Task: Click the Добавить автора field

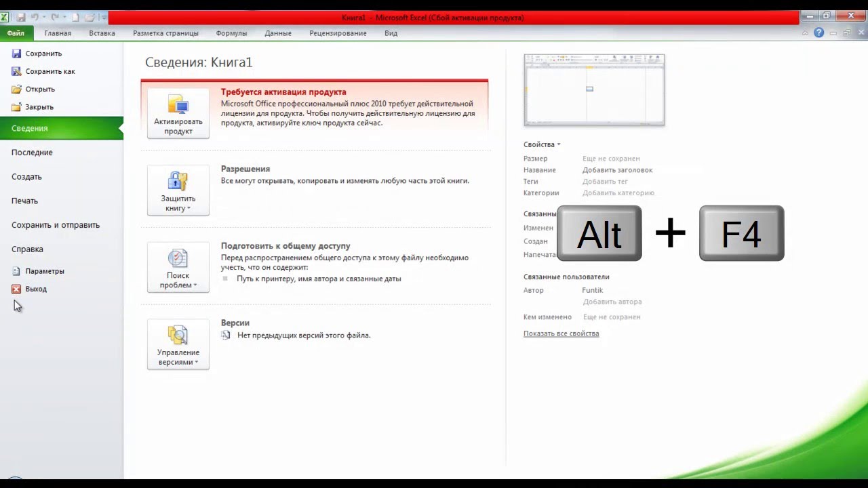Action: [612, 302]
